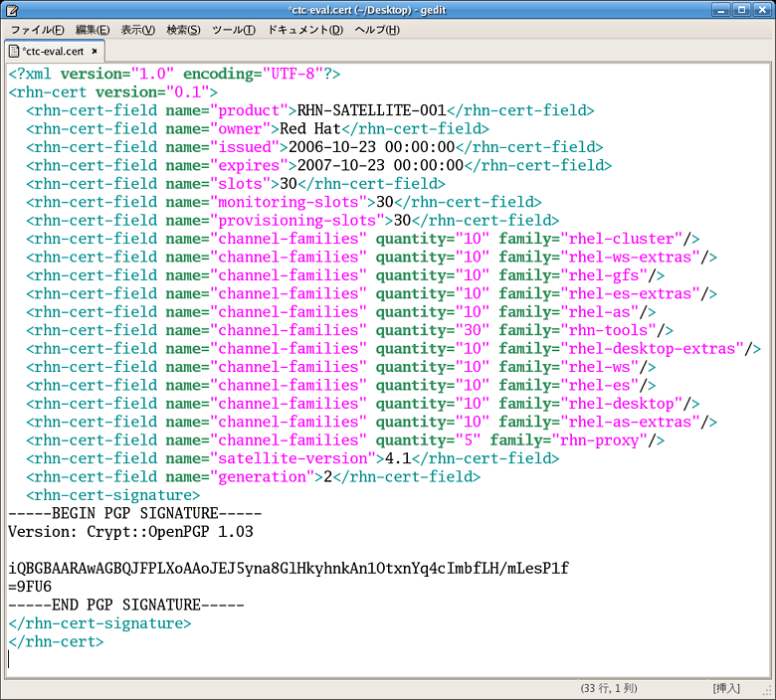Click the END PGP SIGNATURE line
776x700 pixels.
(x=126, y=605)
